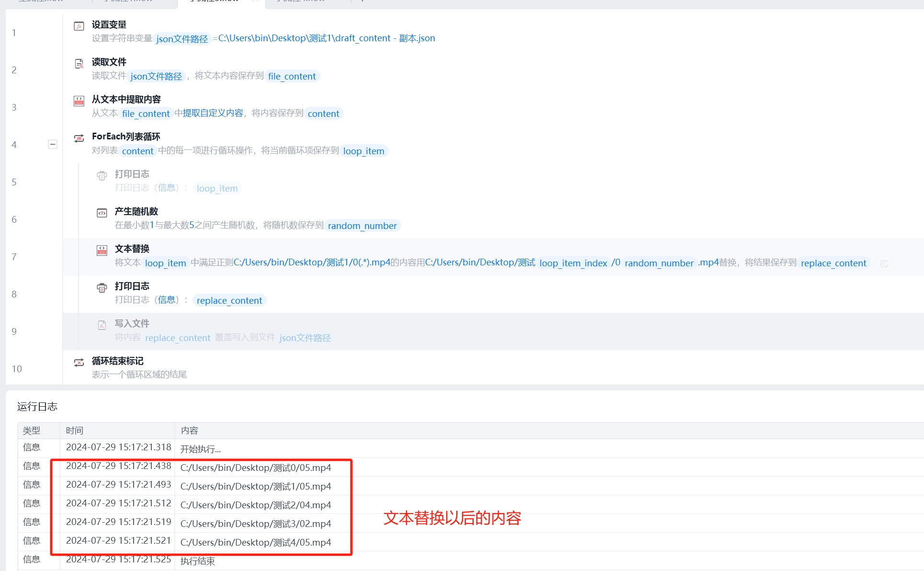
Task: Click the disabled 写入文件 step icon
Action: click(102, 325)
